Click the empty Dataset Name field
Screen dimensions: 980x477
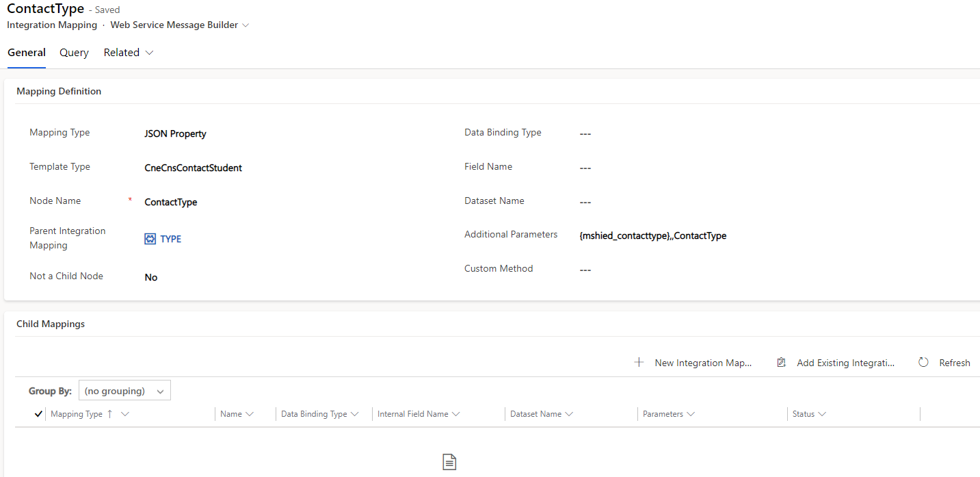pyautogui.click(x=585, y=202)
